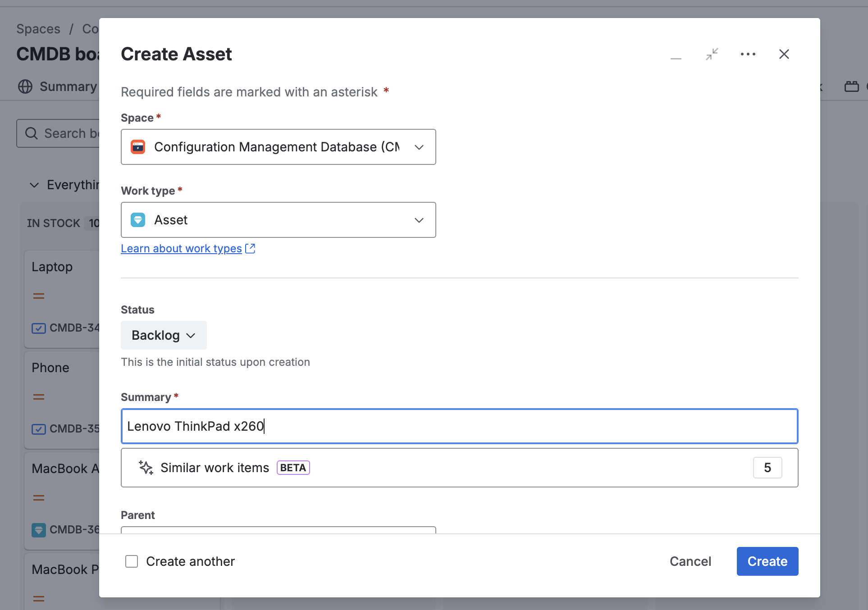Collapse dialog with the shrink arrows icon

[x=712, y=54]
